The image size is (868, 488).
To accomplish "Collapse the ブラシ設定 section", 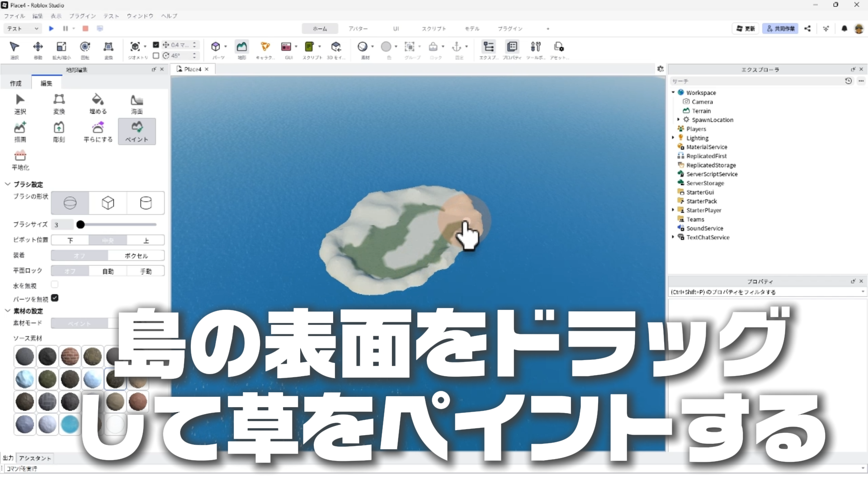I will coord(8,184).
